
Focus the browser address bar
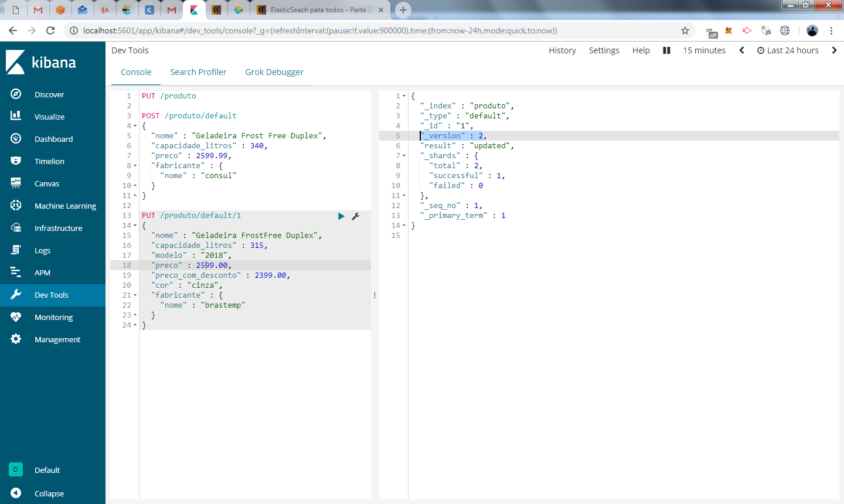pyautogui.click(x=379, y=30)
